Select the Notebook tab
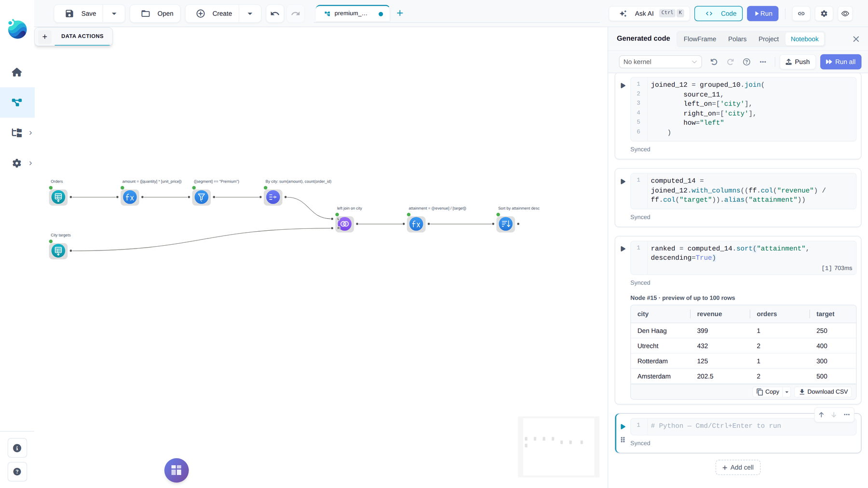The height and width of the screenshot is (488, 868). (804, 39)
